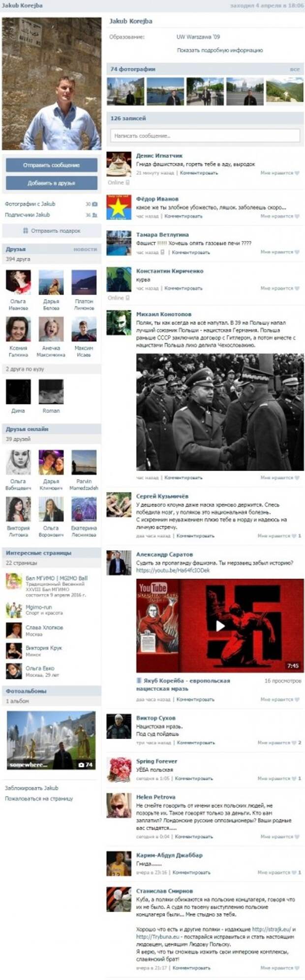This screenshot has height=980, width=305.
Task: Expand Показать подробную информацию
Action: pyautogui.click(x=220, y=50)
